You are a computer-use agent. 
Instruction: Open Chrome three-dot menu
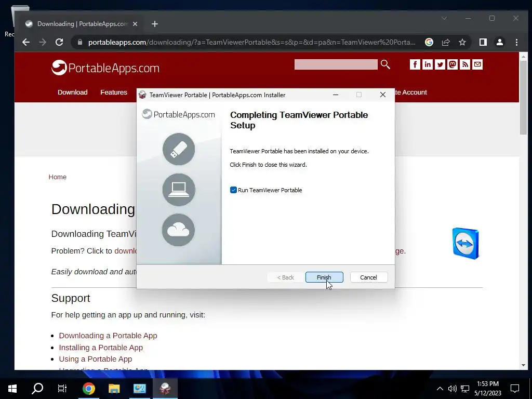[x=516, y=42]
